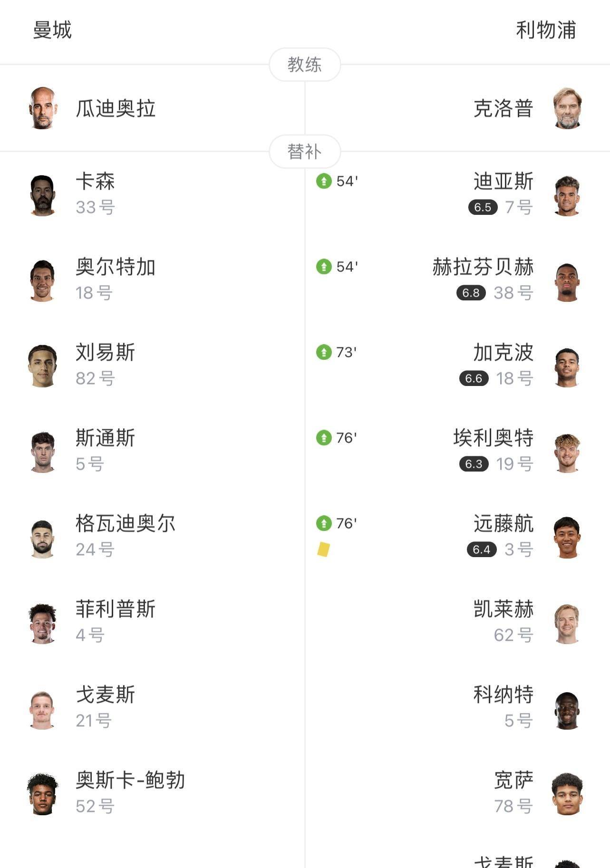Tap Guardiola's coach avatar
Viewport: 610px width, 868px height.
(x=43, y=108)
